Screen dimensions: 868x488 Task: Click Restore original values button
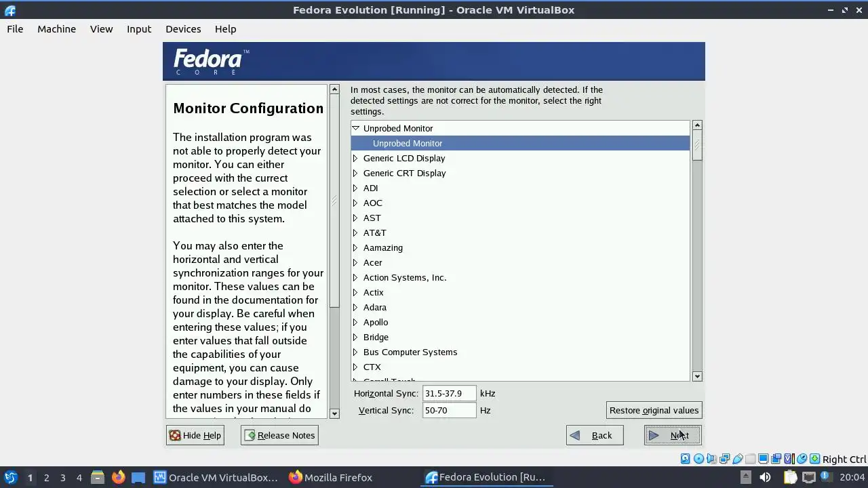point(654,410)
